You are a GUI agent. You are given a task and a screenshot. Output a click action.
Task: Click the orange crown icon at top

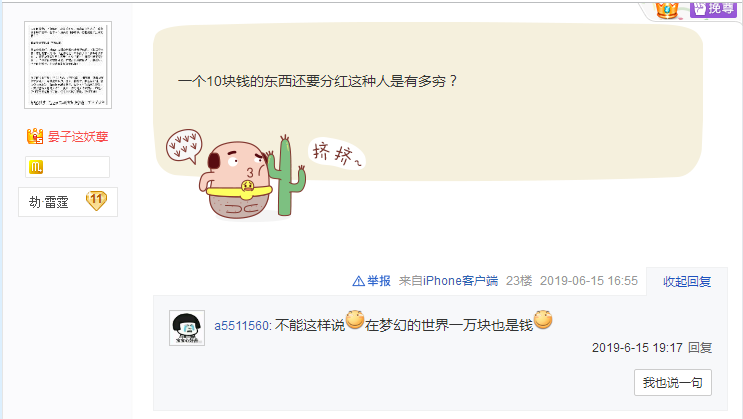[x=668, y=9]
